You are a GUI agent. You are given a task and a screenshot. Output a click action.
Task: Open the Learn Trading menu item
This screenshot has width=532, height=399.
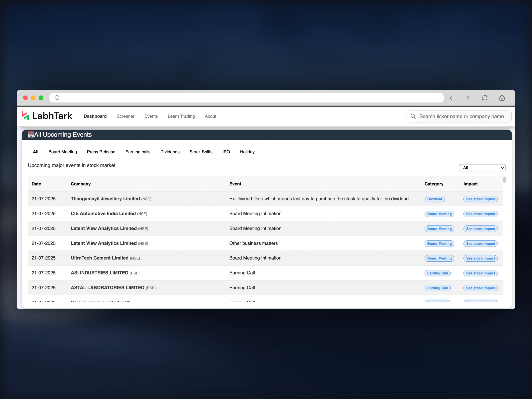pyautogui.click(x=181, y=116)
